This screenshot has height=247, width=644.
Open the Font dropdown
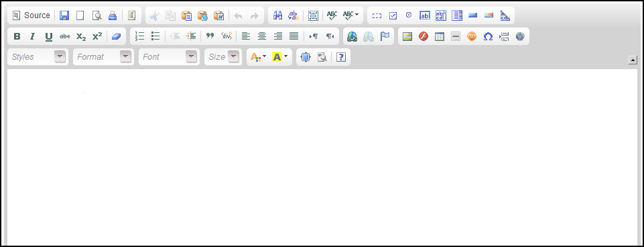(170, 57)
